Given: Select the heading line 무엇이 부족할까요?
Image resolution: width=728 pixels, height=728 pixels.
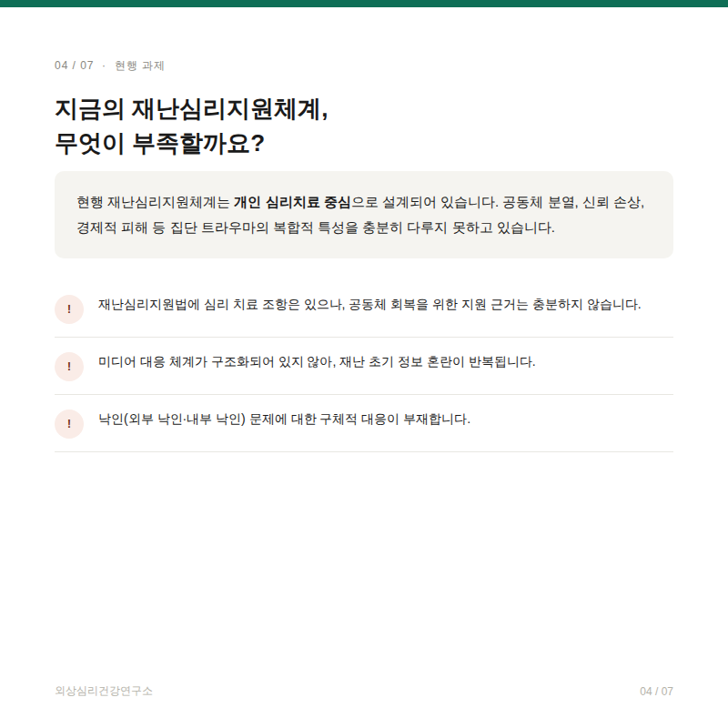Looking at the screenshot, I should pyautogui.click(x=160, y=144).
